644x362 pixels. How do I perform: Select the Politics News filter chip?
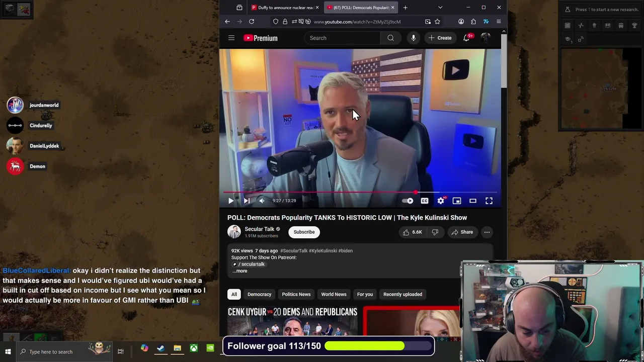[x=296, y=294]
